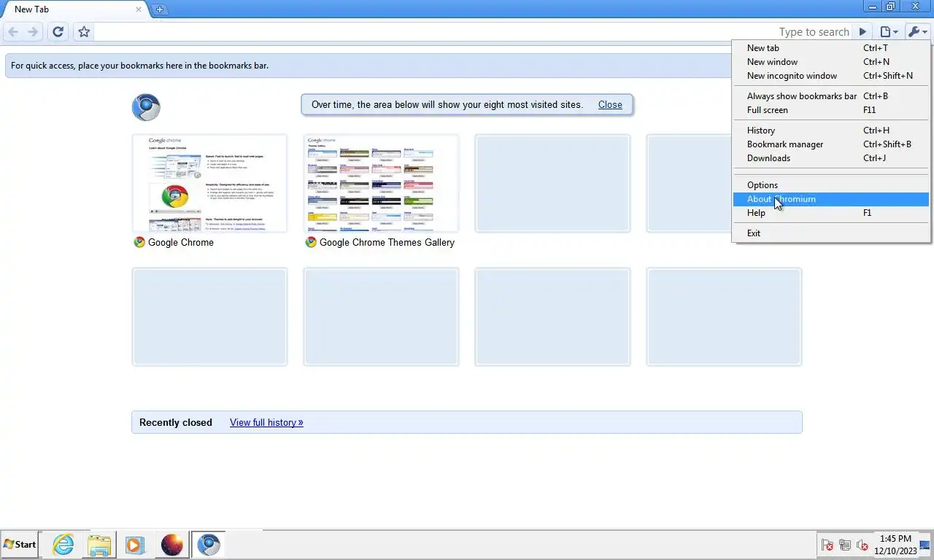
Task: Switch to Chromium taskbar button
Action: click(x=209, y=545)
